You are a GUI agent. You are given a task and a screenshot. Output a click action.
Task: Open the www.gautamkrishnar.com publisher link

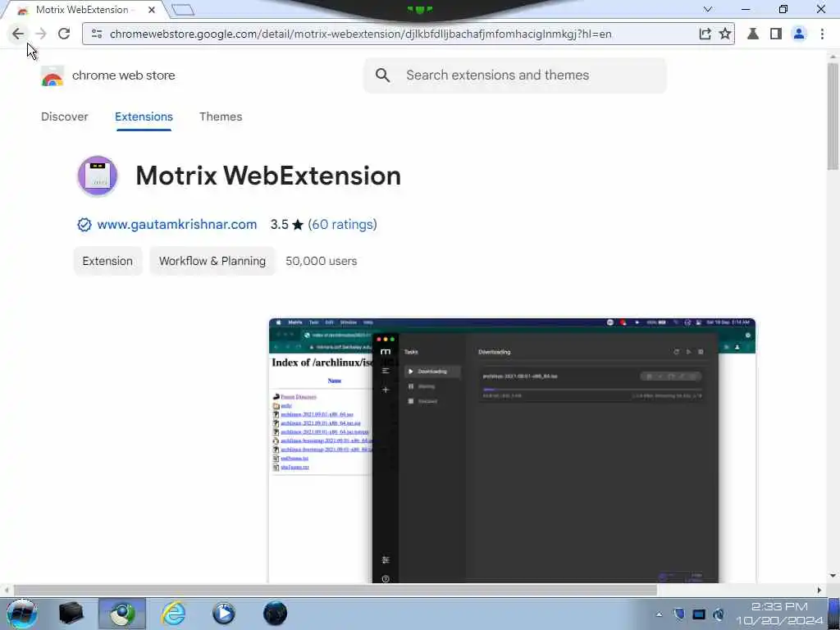point(177,225)
